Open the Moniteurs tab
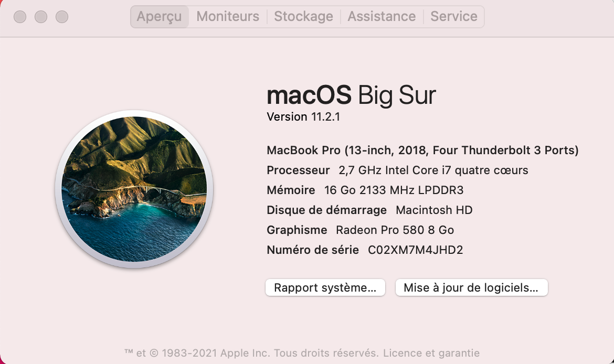This screenshot has height=364, width=614. 228,17
